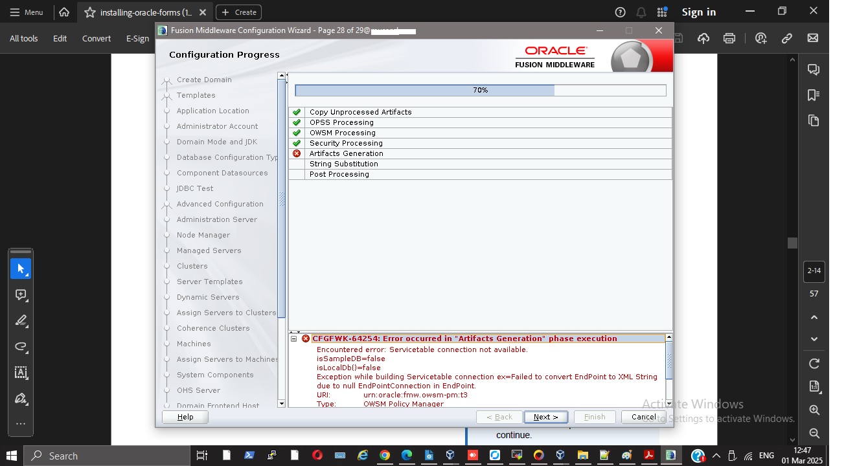Click Help in the Configuration Wizard
Image resolution: width=868 pixels, height=466 pixels.
click(x=185, y=417)
